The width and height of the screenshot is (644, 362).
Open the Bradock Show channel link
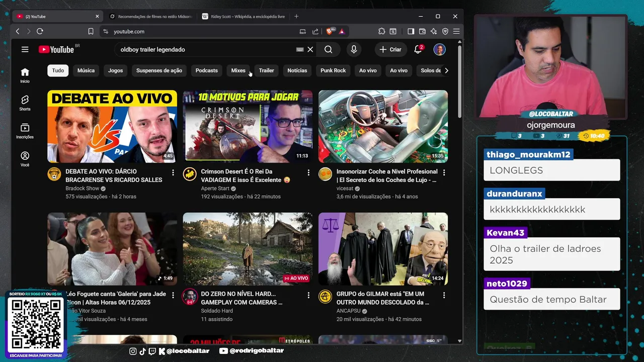[83, 189]
